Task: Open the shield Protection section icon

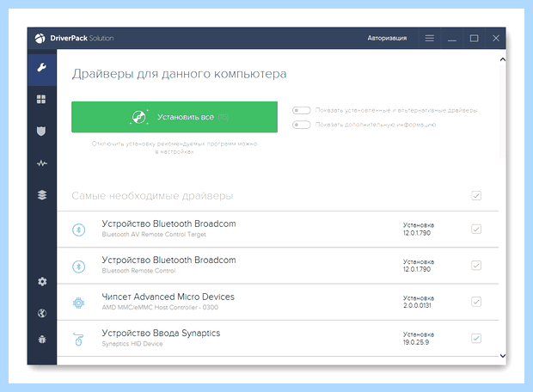Action: 41,131
